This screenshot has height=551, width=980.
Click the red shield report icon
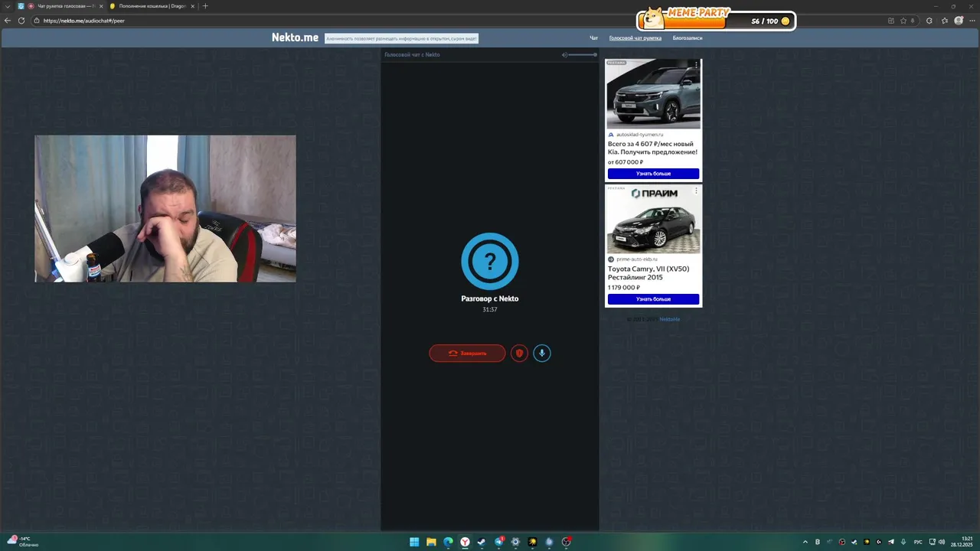519,353
